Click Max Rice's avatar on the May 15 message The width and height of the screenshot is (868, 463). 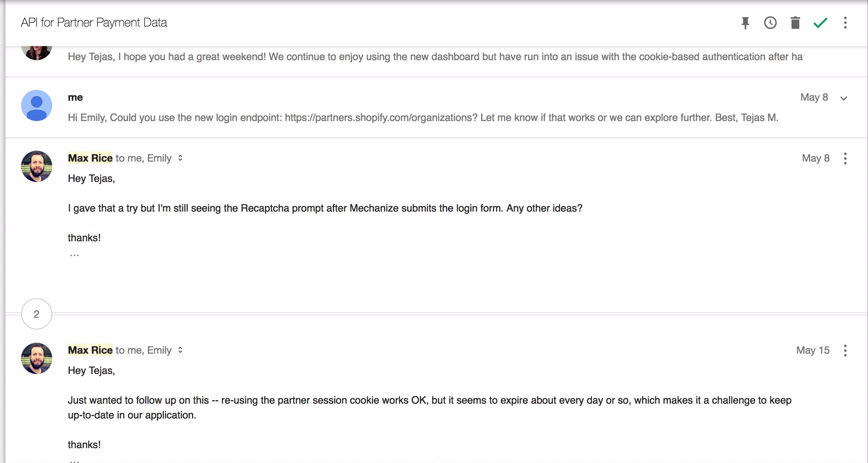pyautogui.click(x=37, y=358)
